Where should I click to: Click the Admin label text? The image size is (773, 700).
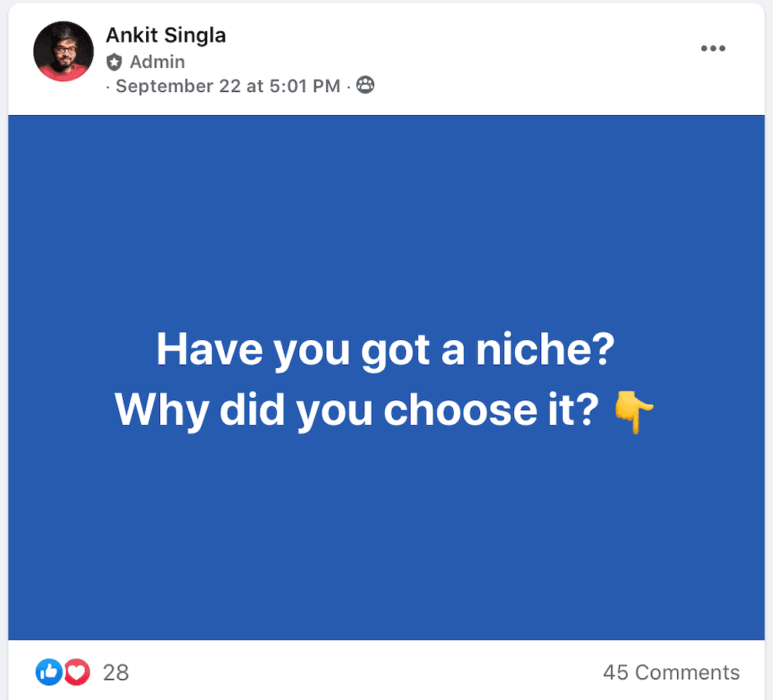[156, 62]
